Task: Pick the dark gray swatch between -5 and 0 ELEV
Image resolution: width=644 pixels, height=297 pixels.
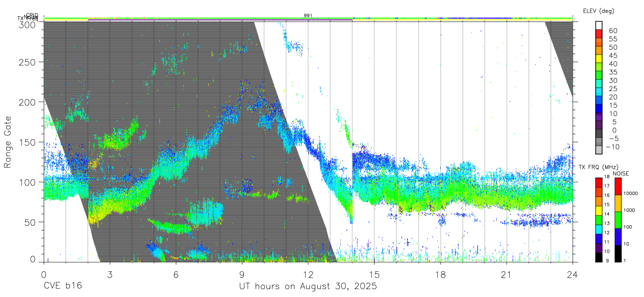Action: pyautogui.click(x=599, y=134)
